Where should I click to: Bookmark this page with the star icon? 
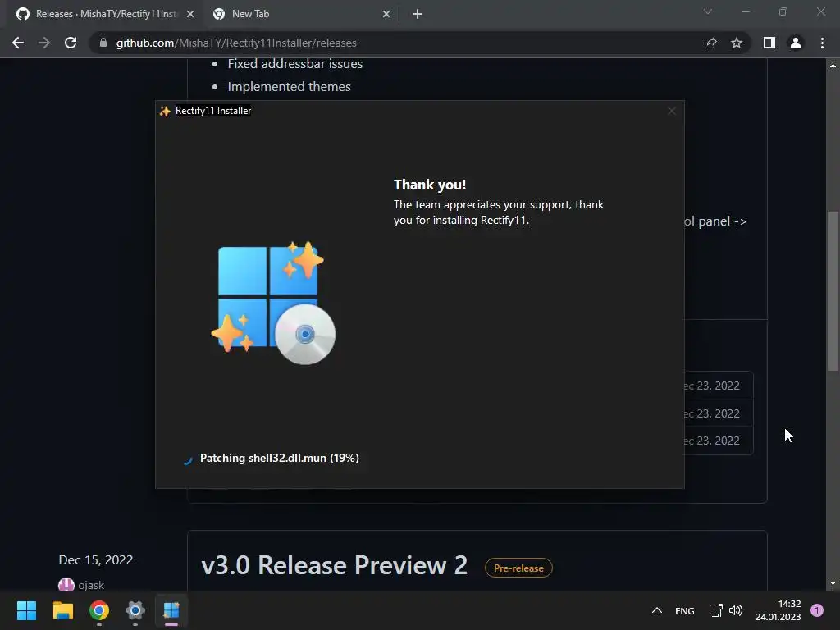[737, 43]
